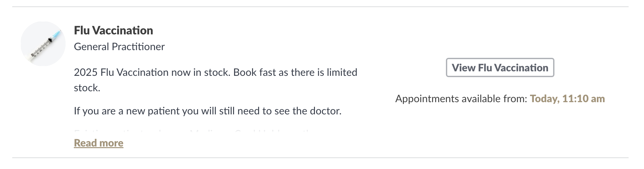
Task: Click the needle tip of the syringe picture
Action: coord(58,32)
